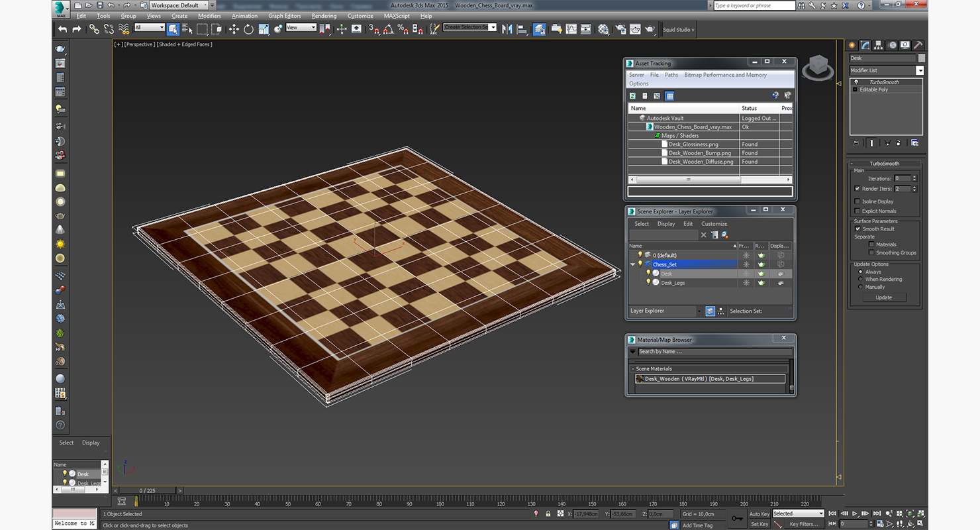
Task: Open Customize menu in Scene Explorer
Action: point(714,224)
